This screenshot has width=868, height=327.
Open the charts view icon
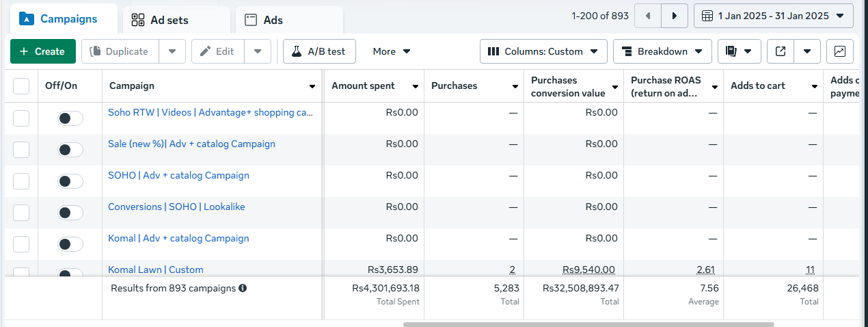[840, 51]
